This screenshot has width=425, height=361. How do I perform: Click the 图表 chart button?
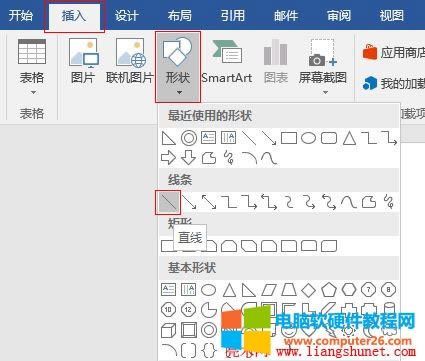click(x=276, y=61)
